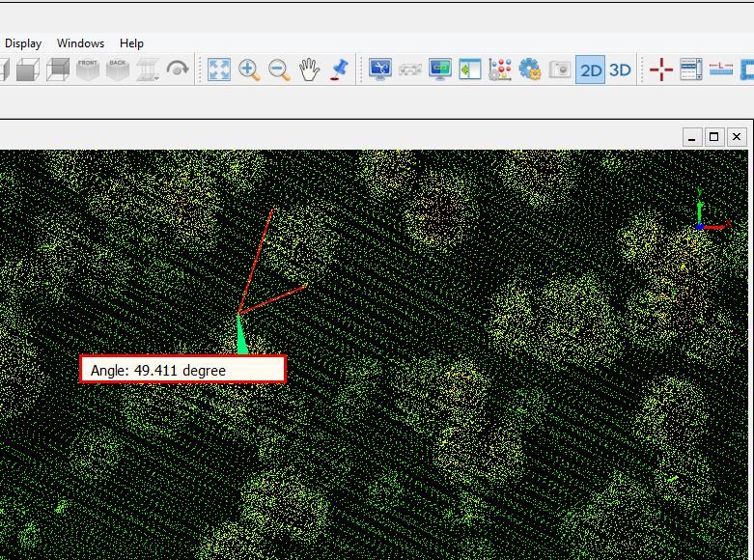Viewport: 754px width, 560px height.
Task: Click the monitor with scissors icon
Action: [379, 70]
